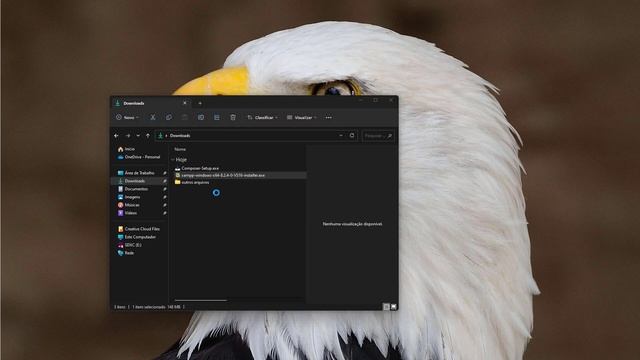Open OneDrive - Personal in the sidebar
This screenshot has width=640, height=360.
click(x=139, y=157)
